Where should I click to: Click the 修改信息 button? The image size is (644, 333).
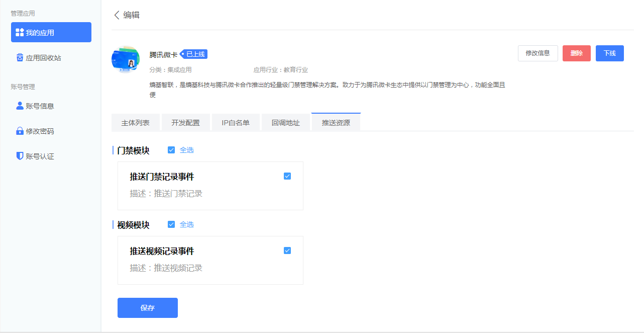pos(538,53)
